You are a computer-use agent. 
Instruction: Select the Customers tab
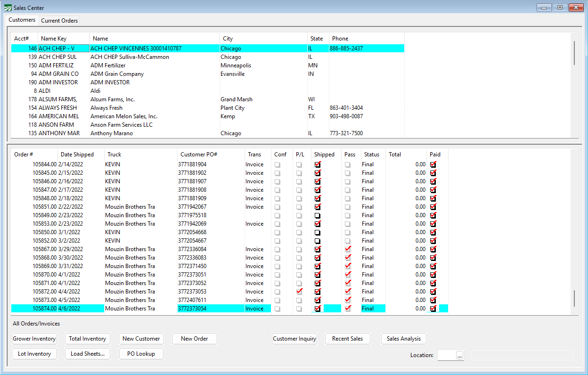tap(22, 20)
